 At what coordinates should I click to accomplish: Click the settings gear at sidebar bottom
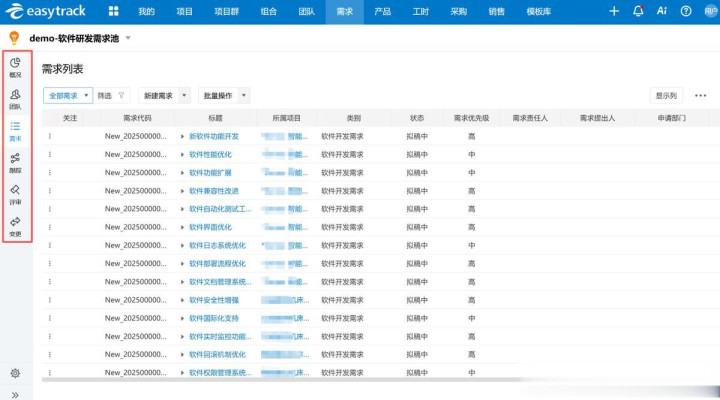click(x=15, y=373)
